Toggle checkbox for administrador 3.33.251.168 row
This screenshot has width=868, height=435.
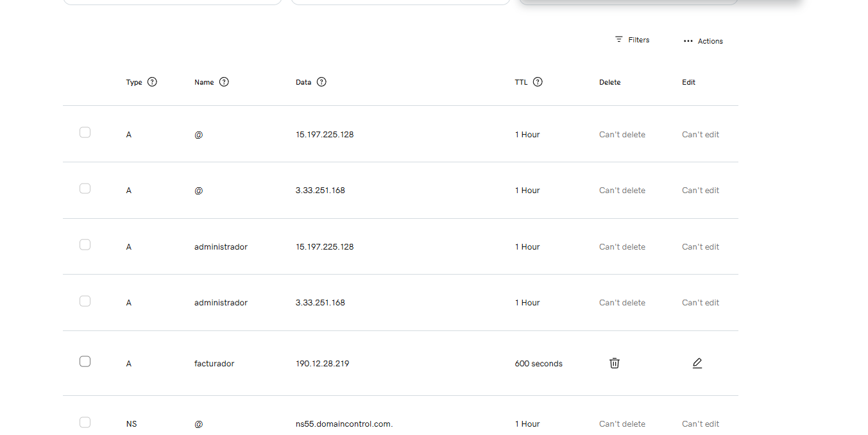coord(85,301)
